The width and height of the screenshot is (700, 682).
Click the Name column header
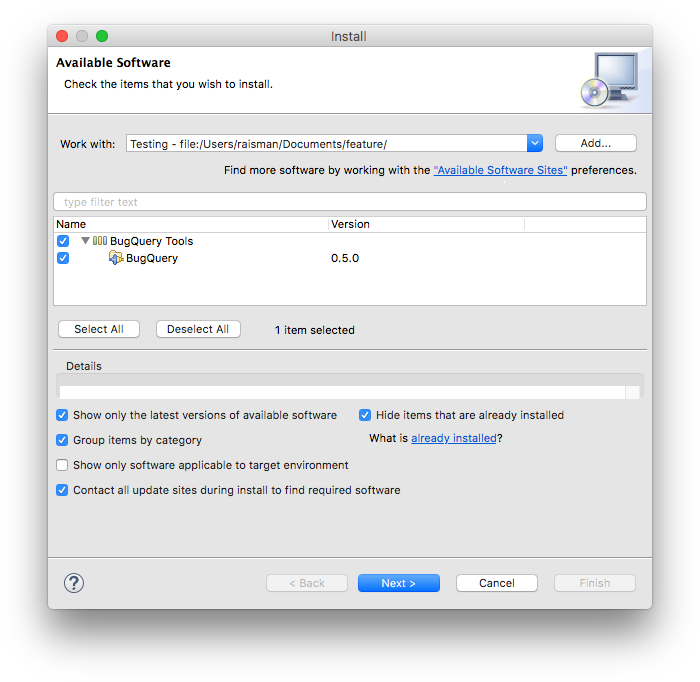pyautogui.click(x=191, y=224)
